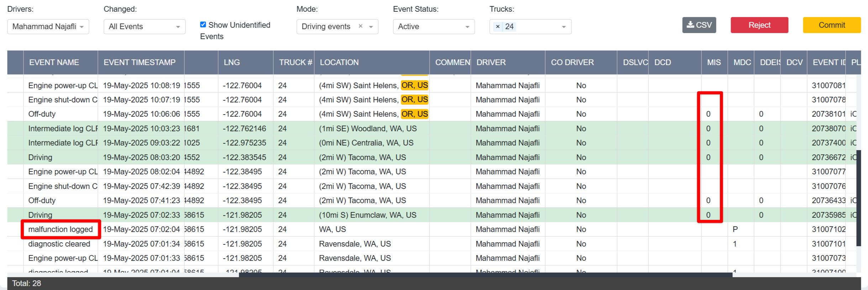
Task: Click the vertical table scrollbar
Action: click(859, 198)
